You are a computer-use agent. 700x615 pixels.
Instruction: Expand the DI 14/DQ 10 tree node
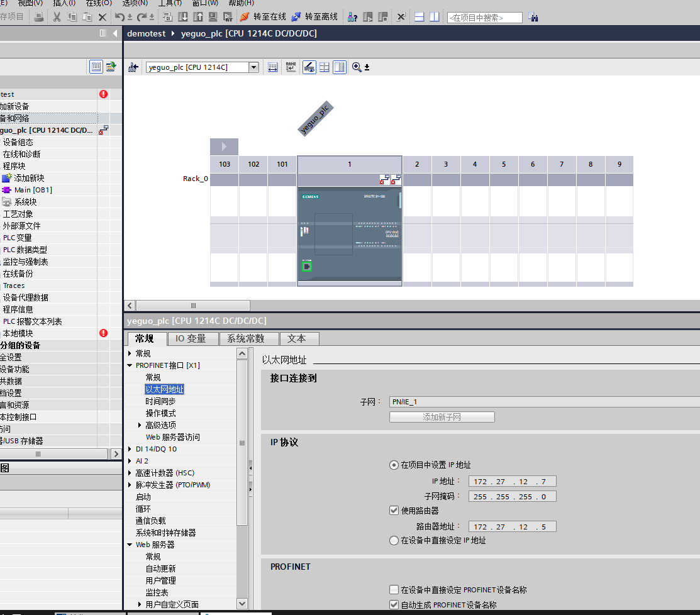point(130,449)
